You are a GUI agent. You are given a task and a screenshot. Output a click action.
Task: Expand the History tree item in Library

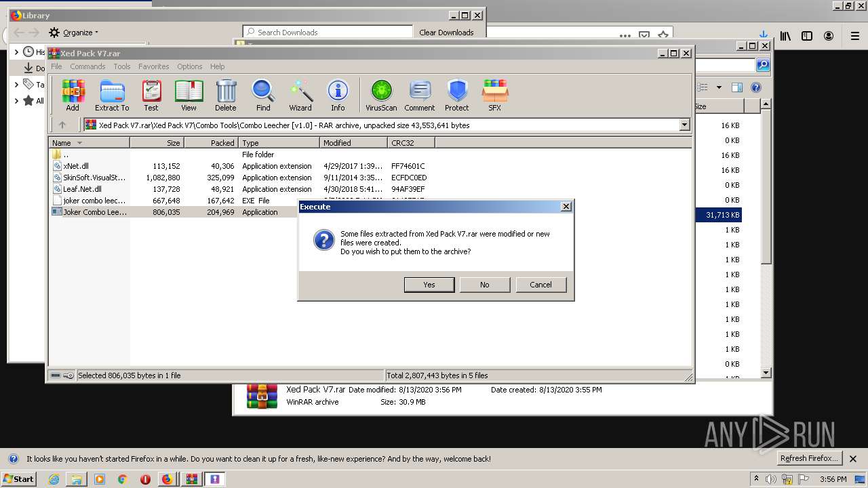pyautogui.click(x=17, y=52)
